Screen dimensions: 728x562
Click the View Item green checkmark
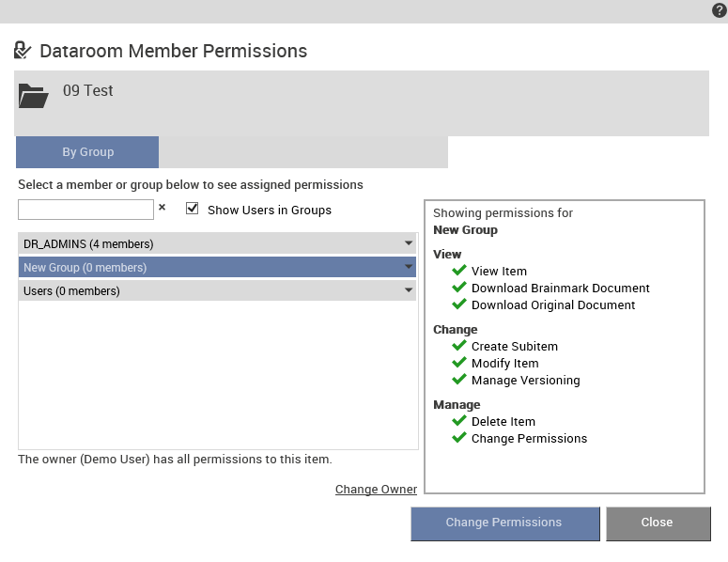tap(458, 270)
